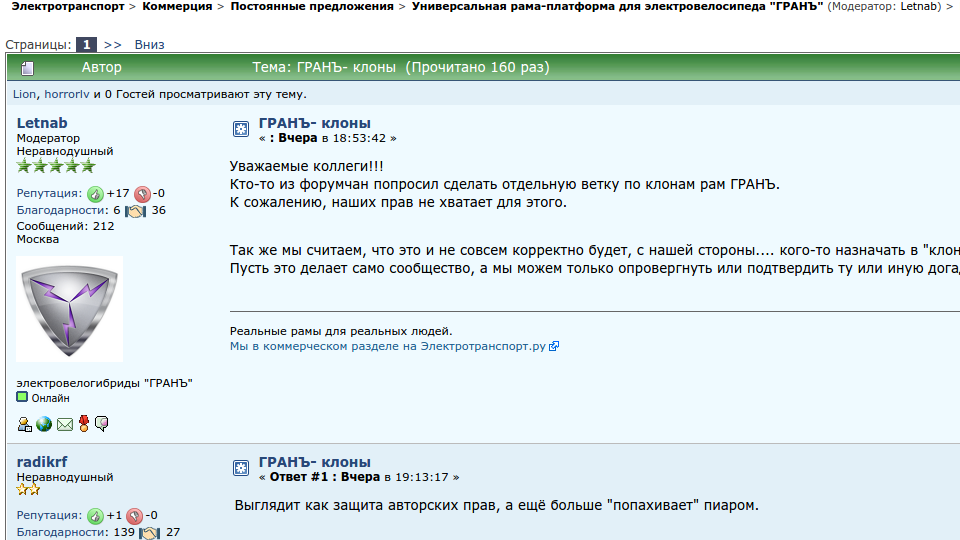Add positive reputation to radikrf
The image size is (960, 540).
point(95,516)
